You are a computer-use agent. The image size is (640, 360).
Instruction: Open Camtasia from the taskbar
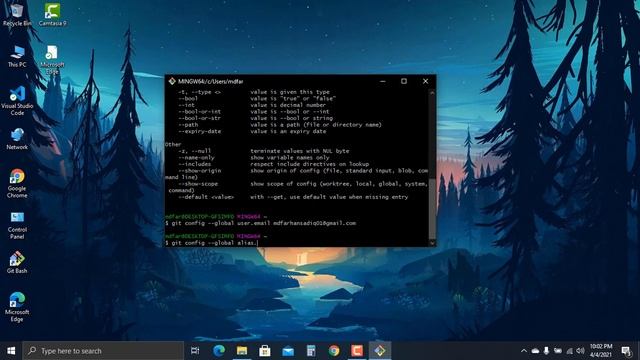(357, 351)
